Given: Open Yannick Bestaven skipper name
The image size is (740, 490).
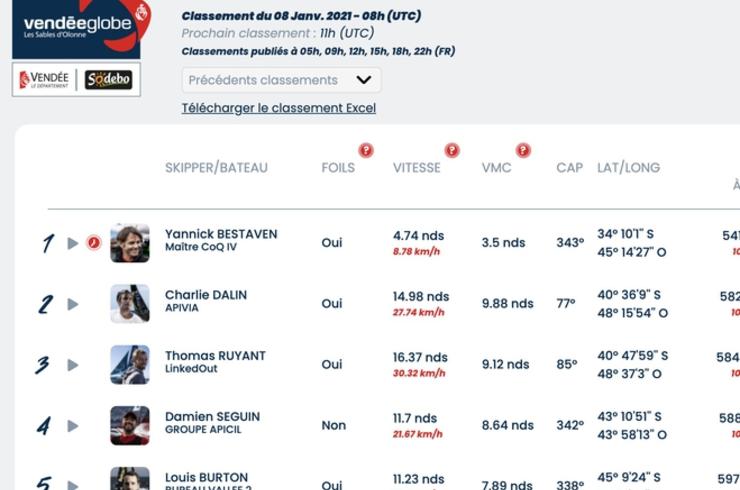Looking at the screenshot, I should pyautogui.click(x=221, y=234).
